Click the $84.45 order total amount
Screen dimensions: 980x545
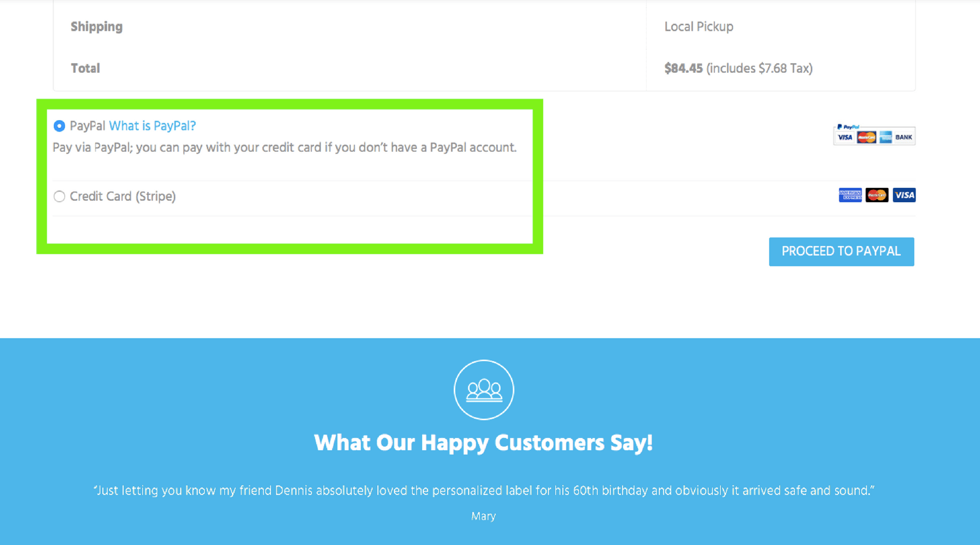684,69
